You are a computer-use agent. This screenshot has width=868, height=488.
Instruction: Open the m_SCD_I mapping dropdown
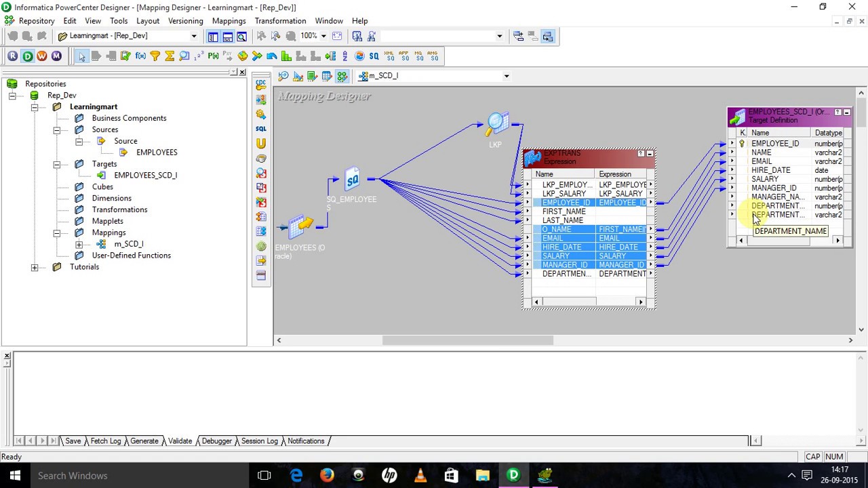click(506, 76)
